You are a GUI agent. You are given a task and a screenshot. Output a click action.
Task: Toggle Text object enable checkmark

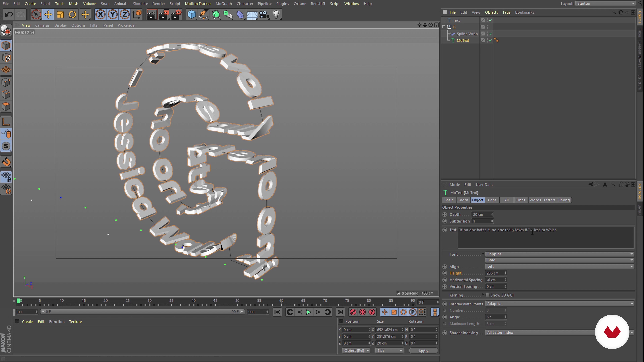pyautogui.click(x=491, y=20)
